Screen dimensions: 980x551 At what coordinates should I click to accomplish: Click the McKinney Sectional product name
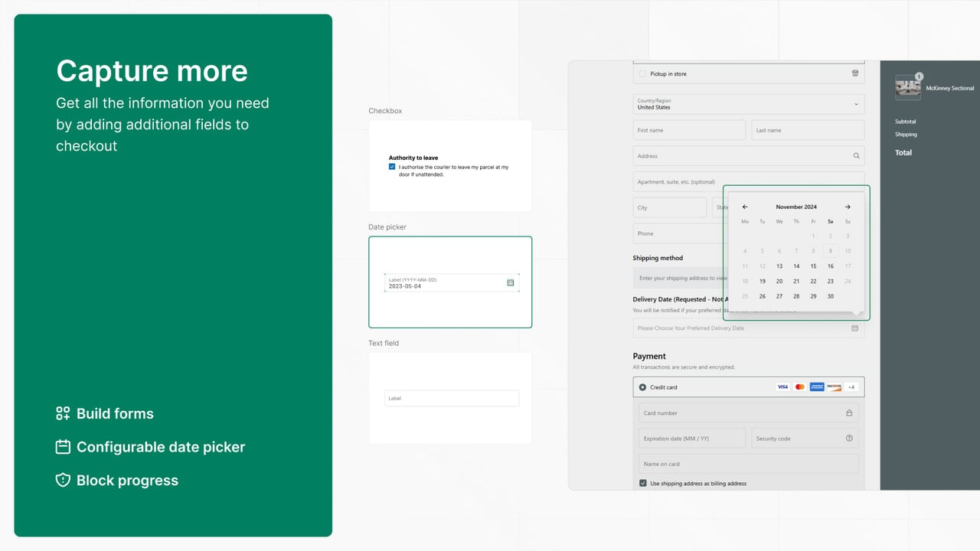(x=950, y=89)
